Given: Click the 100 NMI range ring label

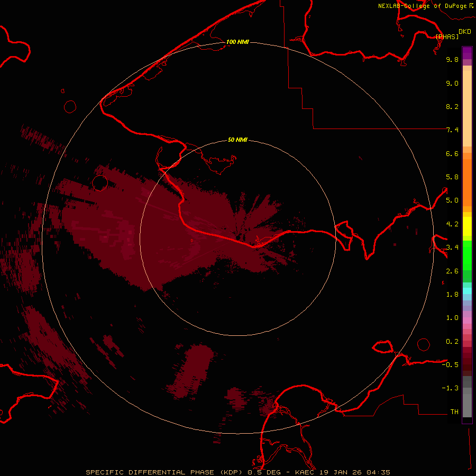Looking at the screenshot, I should [x=237, y=42].
